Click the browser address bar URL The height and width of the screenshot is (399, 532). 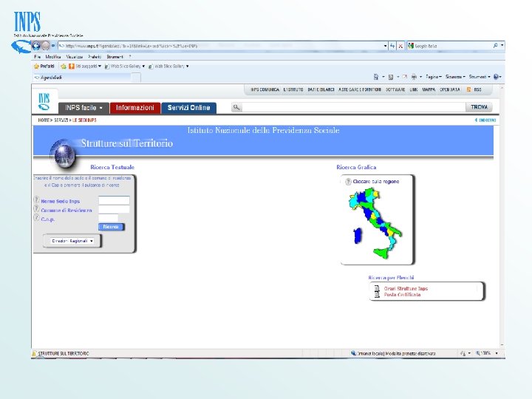[220, 46]
